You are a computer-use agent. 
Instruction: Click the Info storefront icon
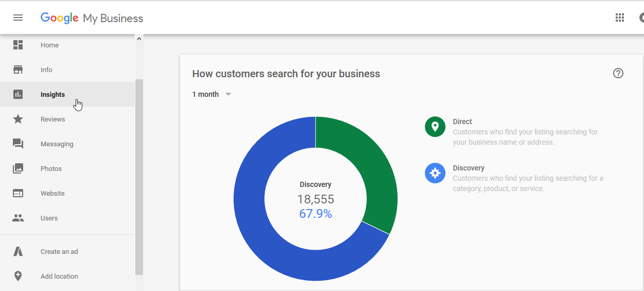pos(18,70)
